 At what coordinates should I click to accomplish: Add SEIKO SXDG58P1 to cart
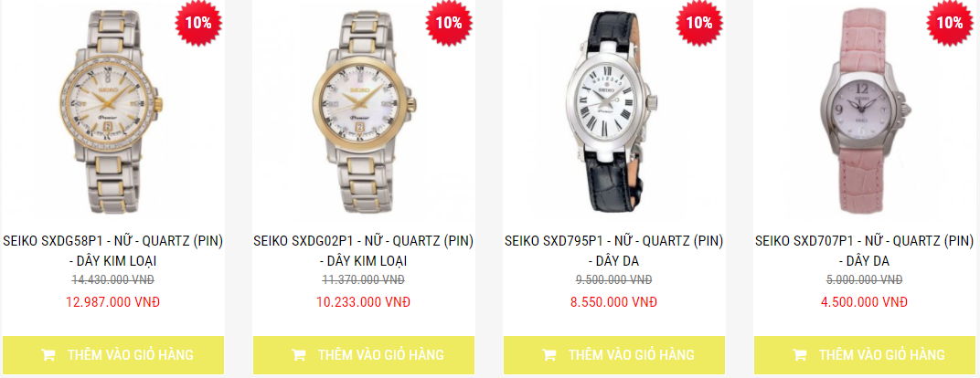tap(113, 355)
